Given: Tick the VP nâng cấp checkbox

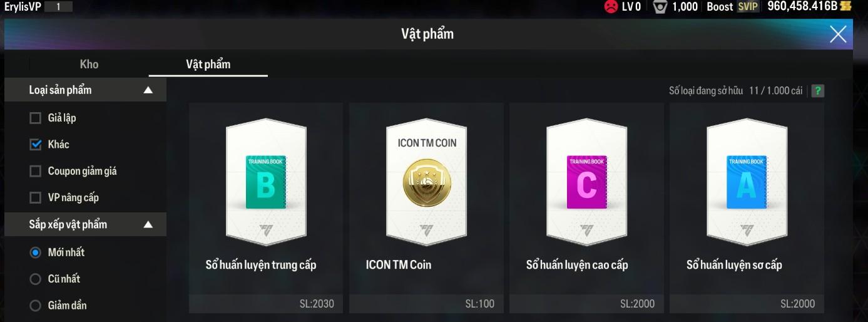Looking at the screenshot, I should [x=36, y=198].
